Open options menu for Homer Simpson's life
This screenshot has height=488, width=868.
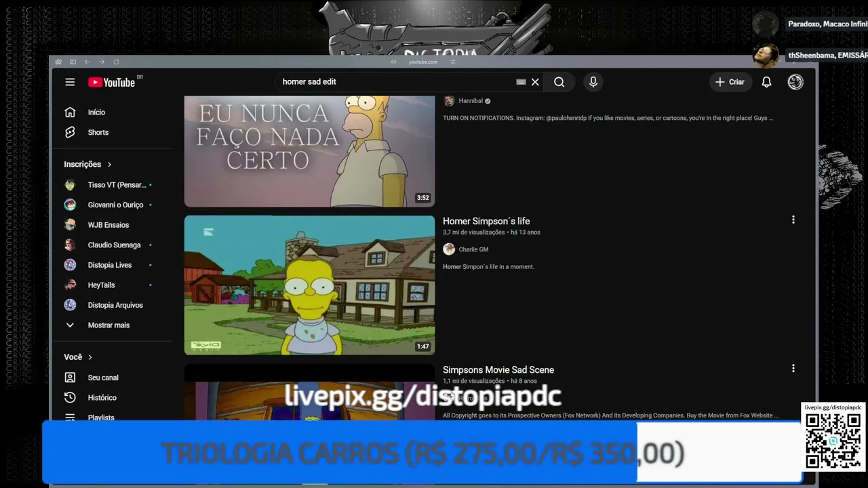[793, 220]
